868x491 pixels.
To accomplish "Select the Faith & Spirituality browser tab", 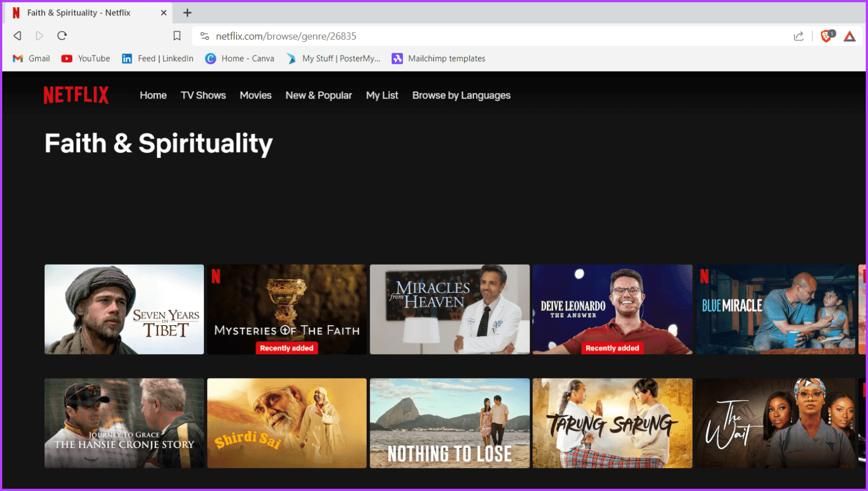I will (x=88, y=12).
